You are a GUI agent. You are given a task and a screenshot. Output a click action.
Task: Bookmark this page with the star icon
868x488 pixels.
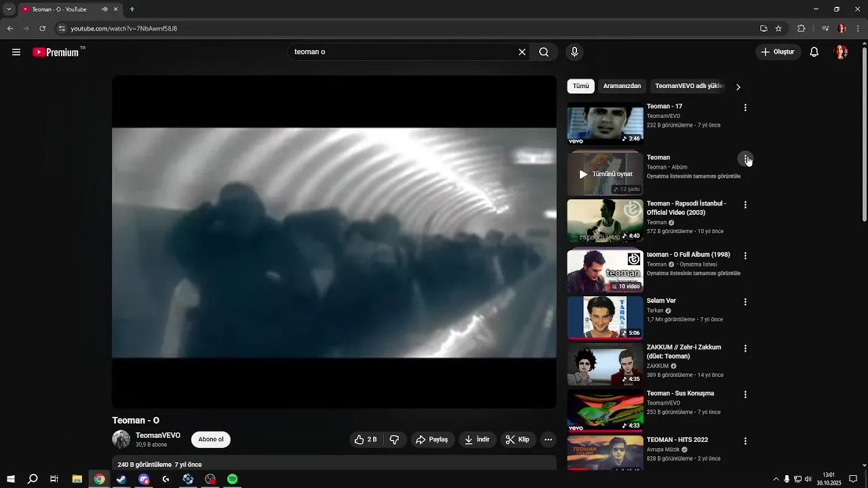[778, 28]
